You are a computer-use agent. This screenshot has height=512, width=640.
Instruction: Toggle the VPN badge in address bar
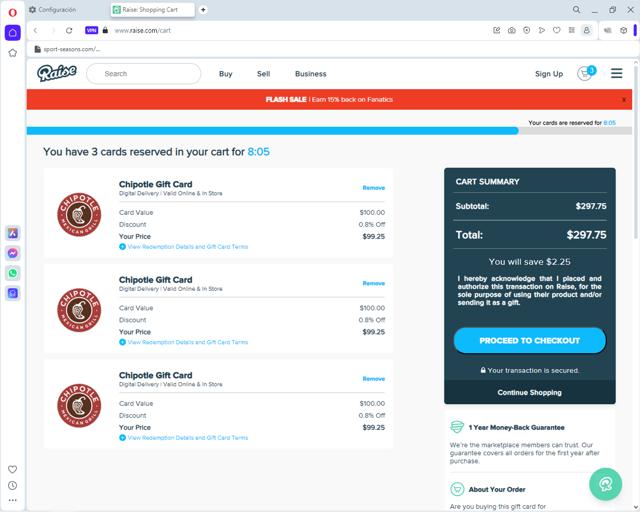pos(91,30)
